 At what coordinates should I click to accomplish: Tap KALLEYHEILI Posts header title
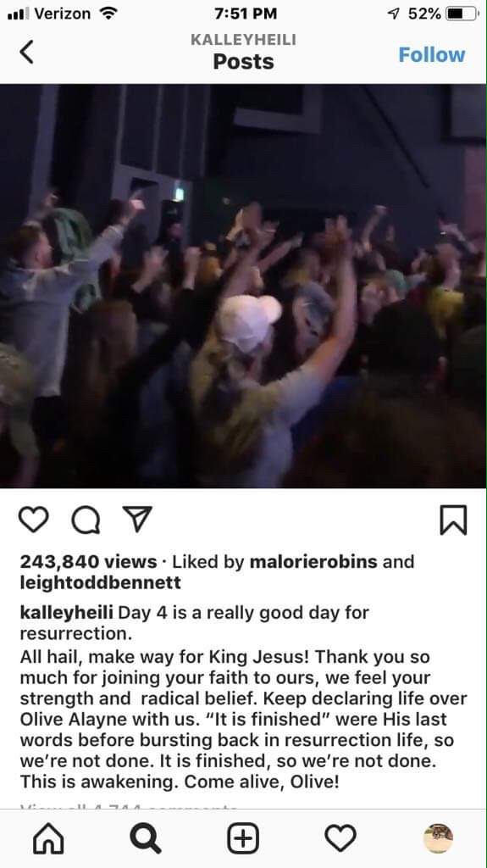[x=244, y=52]
